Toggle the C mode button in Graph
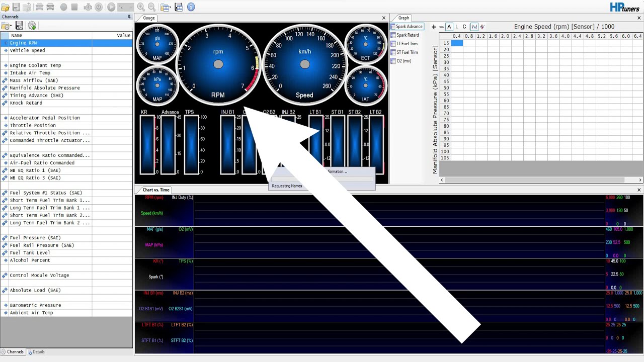 tap(464, 27)
